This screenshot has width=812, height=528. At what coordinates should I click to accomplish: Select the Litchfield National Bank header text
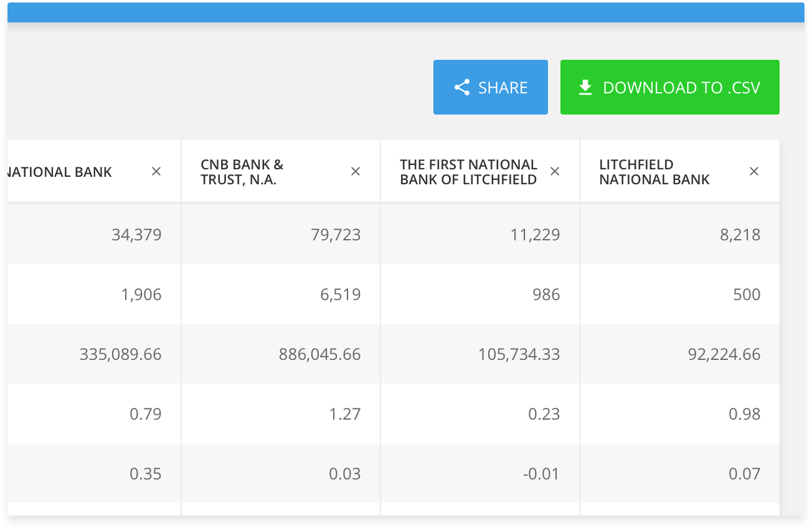point(654,172)
